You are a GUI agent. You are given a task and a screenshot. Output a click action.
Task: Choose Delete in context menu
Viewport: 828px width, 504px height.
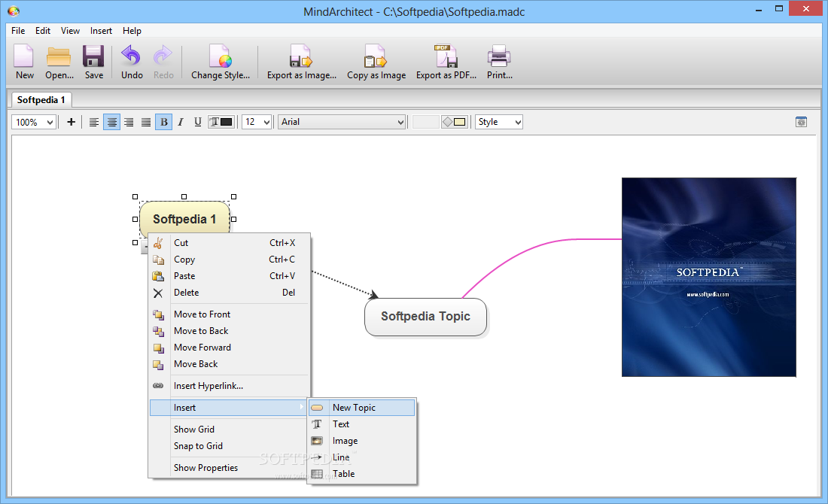point(229,293)
